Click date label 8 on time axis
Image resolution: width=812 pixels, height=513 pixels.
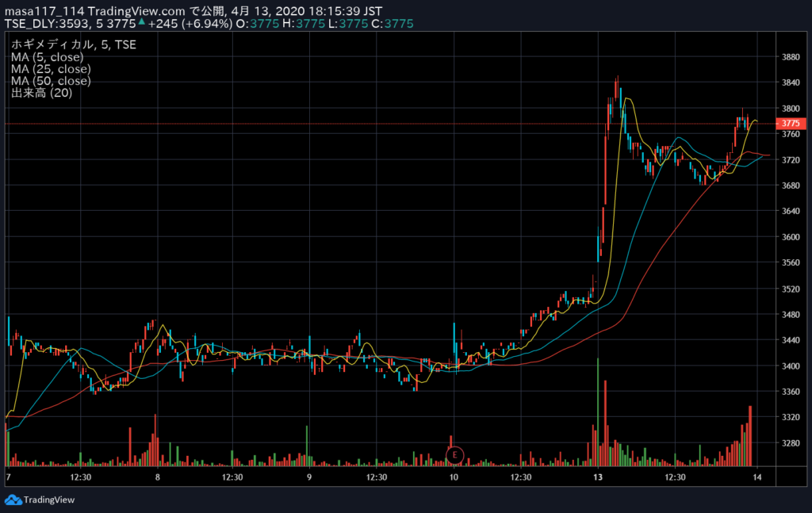point(158,477)
